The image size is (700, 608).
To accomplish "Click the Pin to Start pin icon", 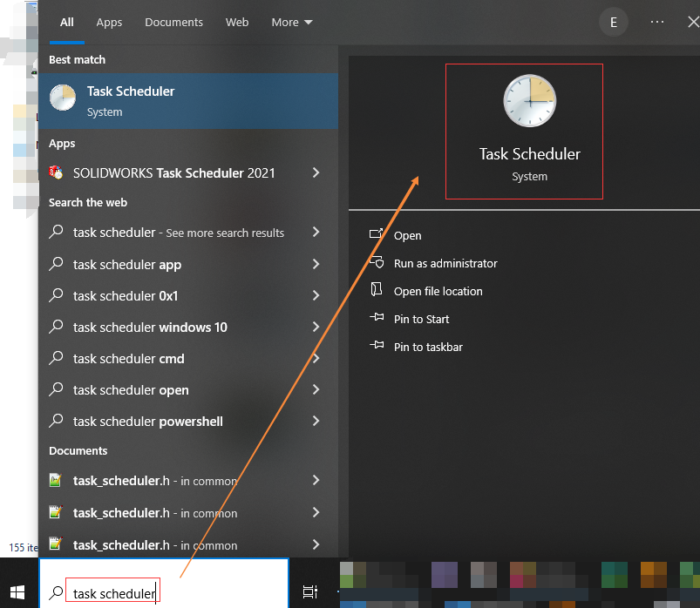I will 377,318.
